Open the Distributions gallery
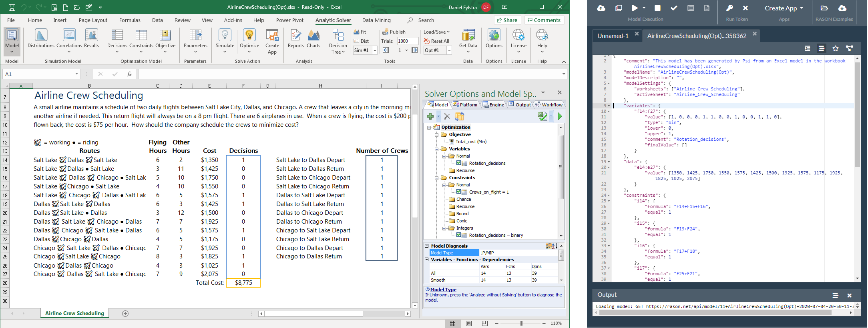 coord(41,39)
